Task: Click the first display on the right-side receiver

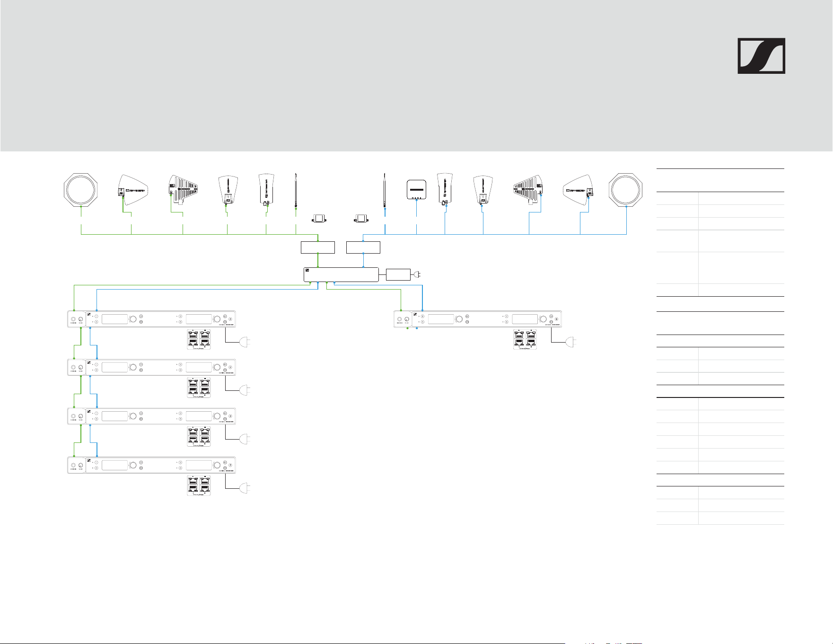Action: [x=441, y=319]
